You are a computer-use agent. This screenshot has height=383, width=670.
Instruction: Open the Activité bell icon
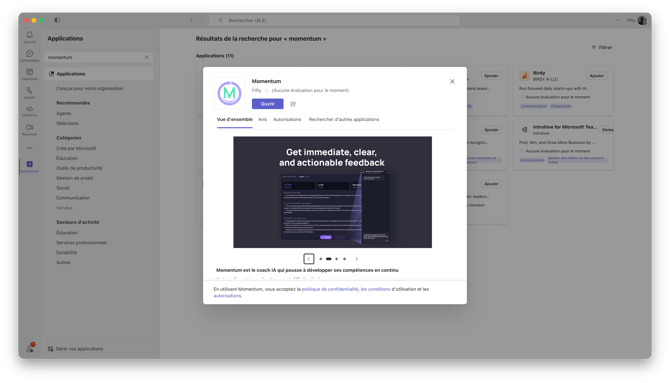[29, 35]
